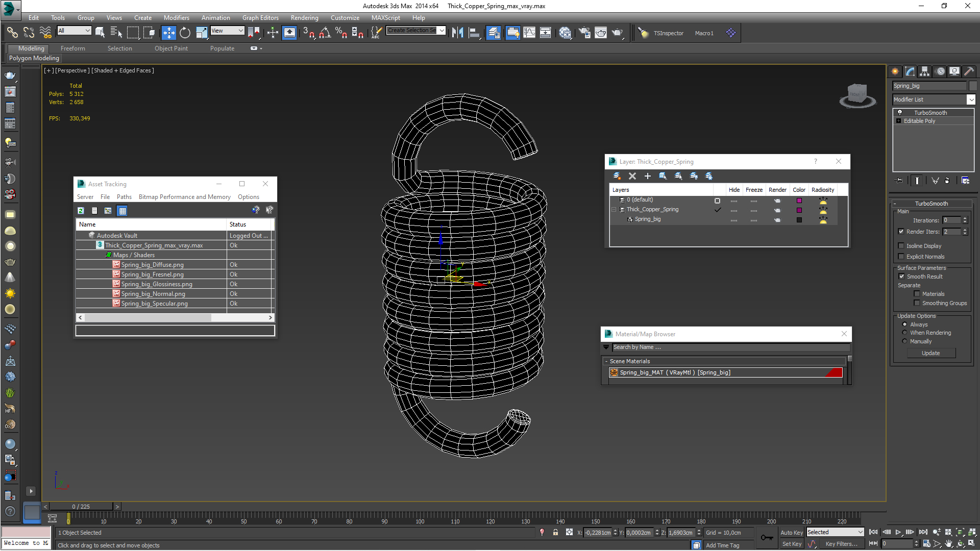Screen dimensions: 980x551
Task: Collapse the Scene Materials group
Action: coord(606,361)
